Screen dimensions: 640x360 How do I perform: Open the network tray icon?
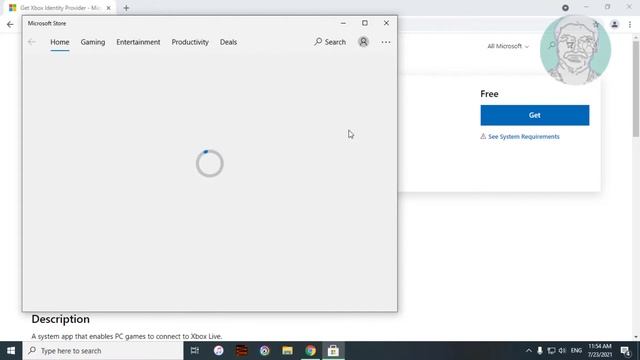[551, 351]
